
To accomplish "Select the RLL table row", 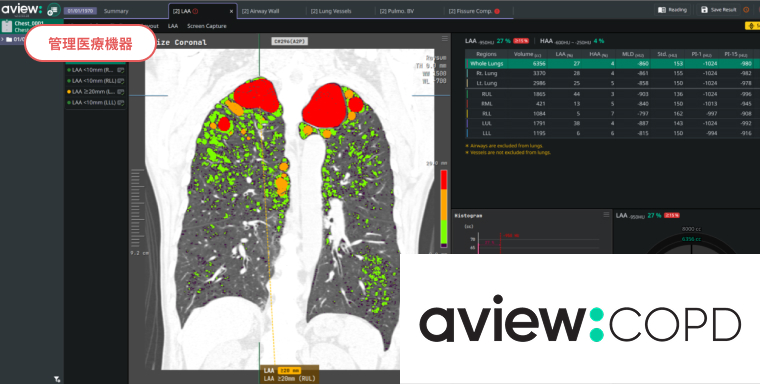I will coord(612,113).
